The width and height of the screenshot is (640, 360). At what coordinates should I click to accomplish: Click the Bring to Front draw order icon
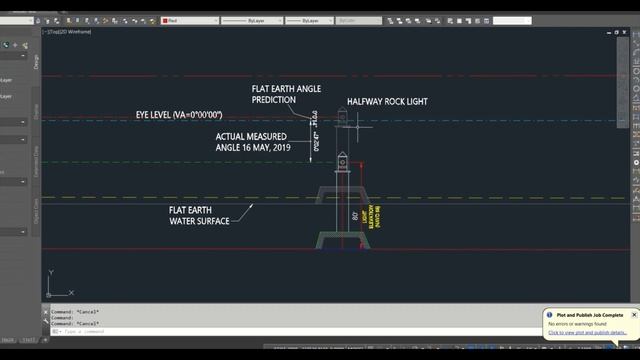(390, 21)
